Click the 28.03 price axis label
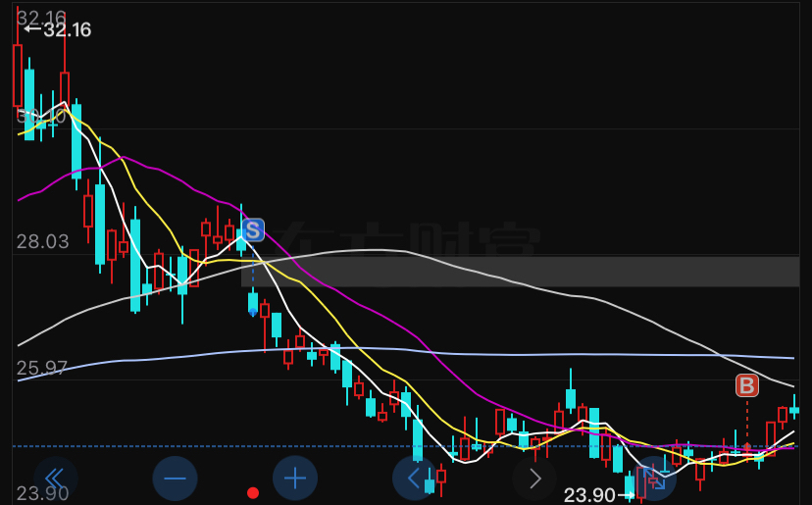The height and width of the screenshot is (505, 812). pyautogui.click(x=42, y=241)
